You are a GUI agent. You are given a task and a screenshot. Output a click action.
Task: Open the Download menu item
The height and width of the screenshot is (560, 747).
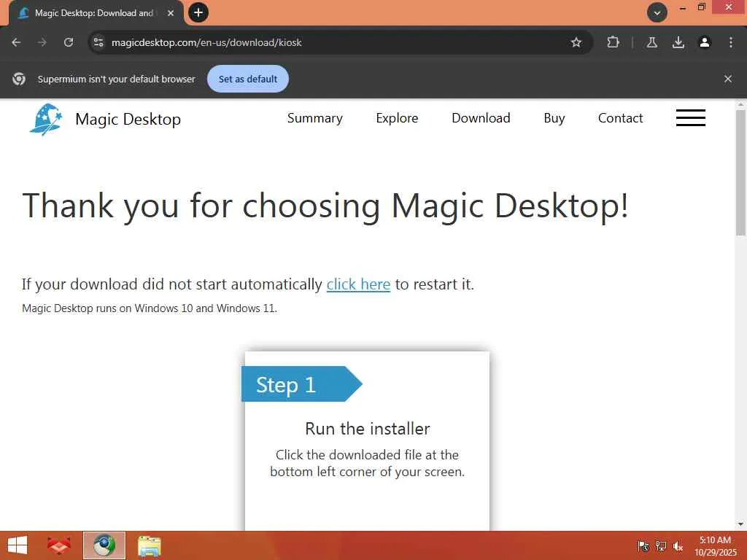click(481, 118)
